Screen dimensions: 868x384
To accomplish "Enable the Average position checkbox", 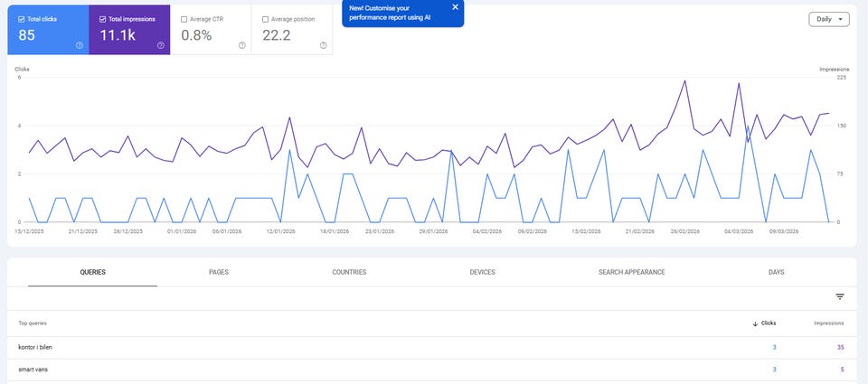I will click(265, 19).
